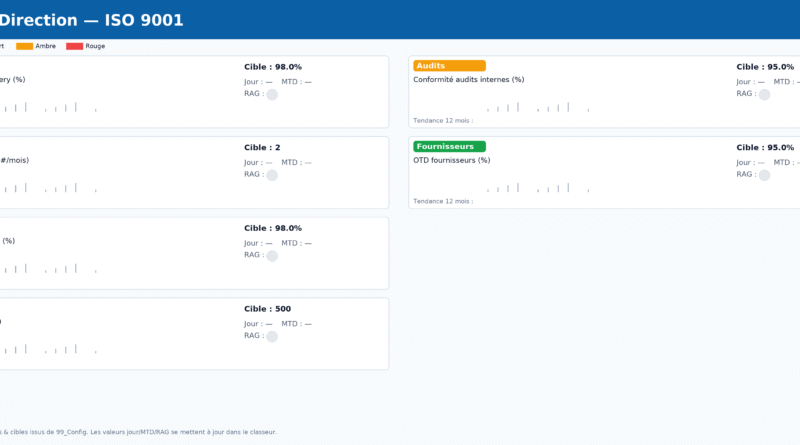
Task: Click Tendance 12 mois in the Fournisseurs card
Action: pos(442,201)
